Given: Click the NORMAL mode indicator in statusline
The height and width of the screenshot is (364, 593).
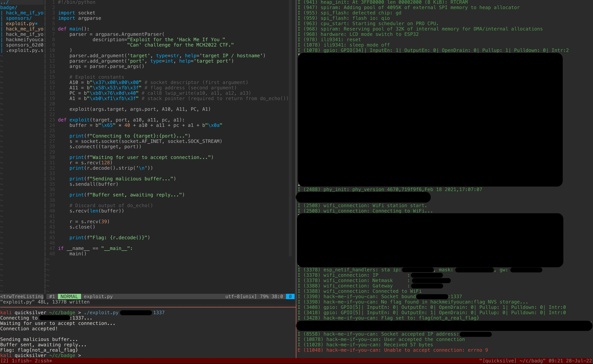Looking at the screenshot, I should [x=69, y=297].
